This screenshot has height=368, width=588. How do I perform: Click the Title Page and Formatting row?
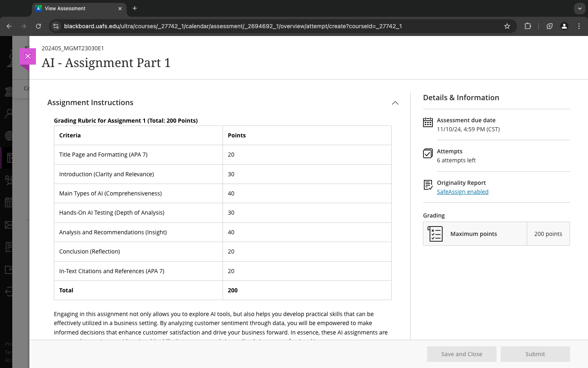click(223, 155)
